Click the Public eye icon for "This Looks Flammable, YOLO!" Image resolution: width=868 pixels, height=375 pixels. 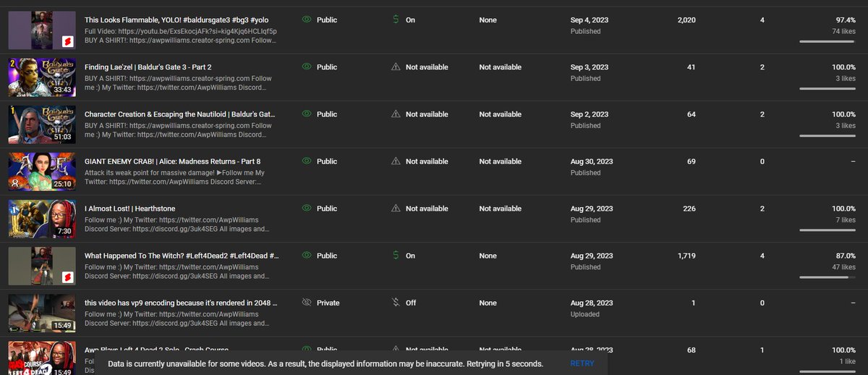tap(307, 20)
